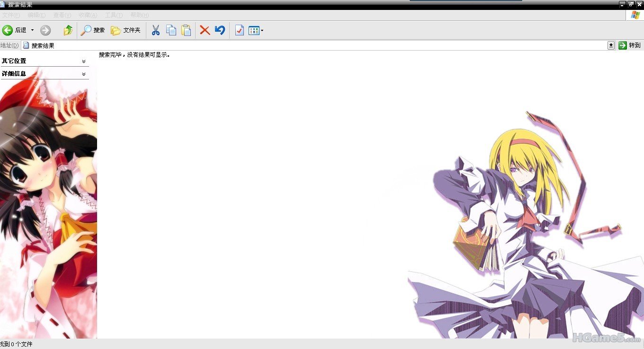This screenshot has height=349, width=644.
Task: Copy using the two-pages toolbar icon
Action: click(171, 30)
